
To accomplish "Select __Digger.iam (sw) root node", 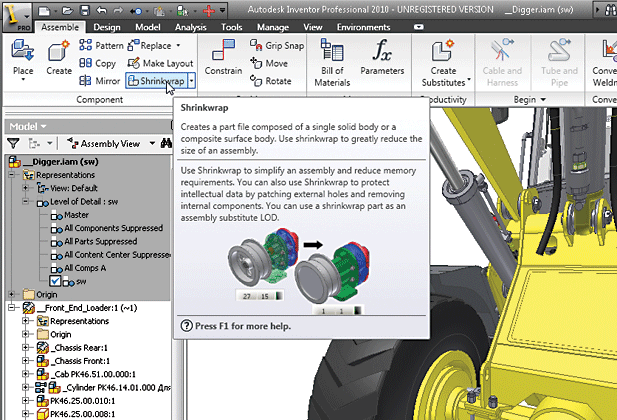I will [54, 161].
